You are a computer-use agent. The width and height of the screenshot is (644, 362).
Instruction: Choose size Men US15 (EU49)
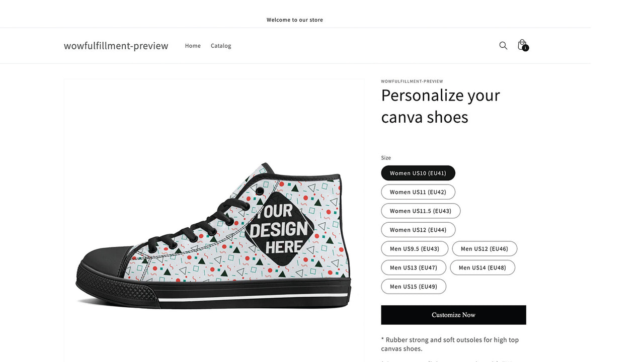pos(414,286)
